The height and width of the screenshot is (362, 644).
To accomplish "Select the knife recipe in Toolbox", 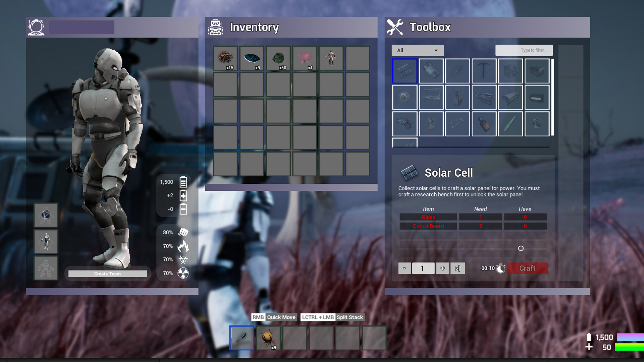I will pyautogui.click(x=458, y=71).
